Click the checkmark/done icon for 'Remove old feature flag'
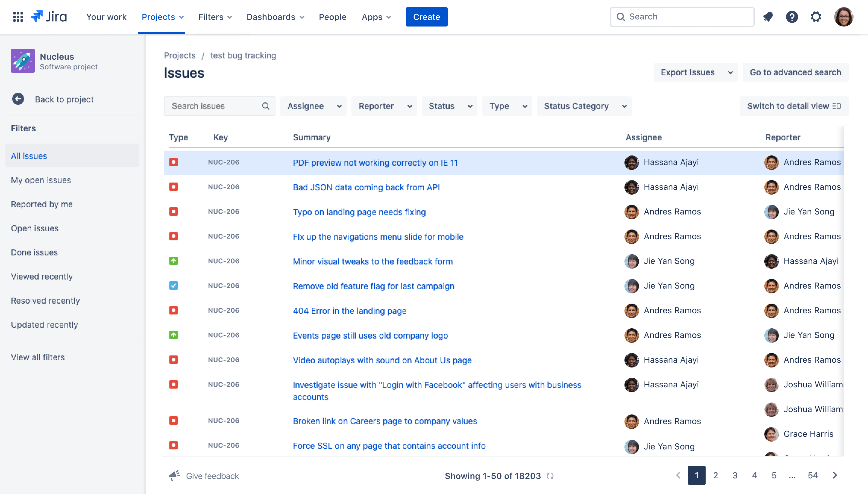Viewport: 868px width, 494px height. pos(173,286)
